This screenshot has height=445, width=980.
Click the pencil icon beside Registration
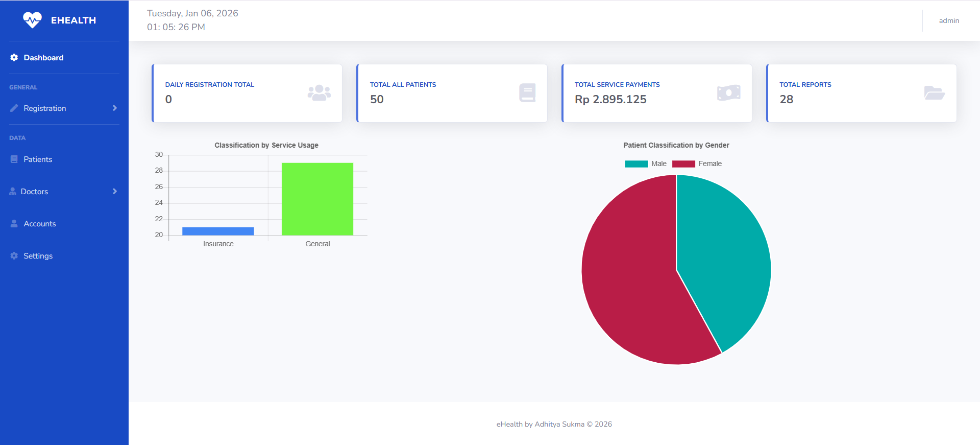(14, 108)
